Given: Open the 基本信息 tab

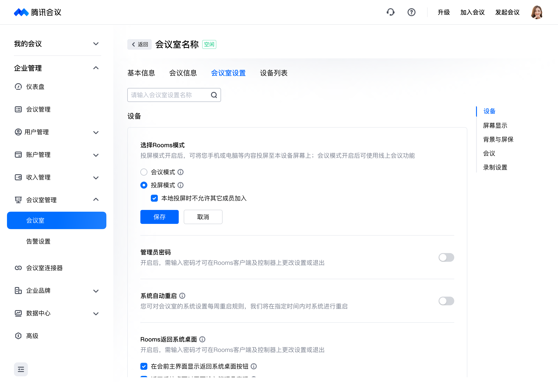Looking at the screenshot, I should click(x=141, y=73).
